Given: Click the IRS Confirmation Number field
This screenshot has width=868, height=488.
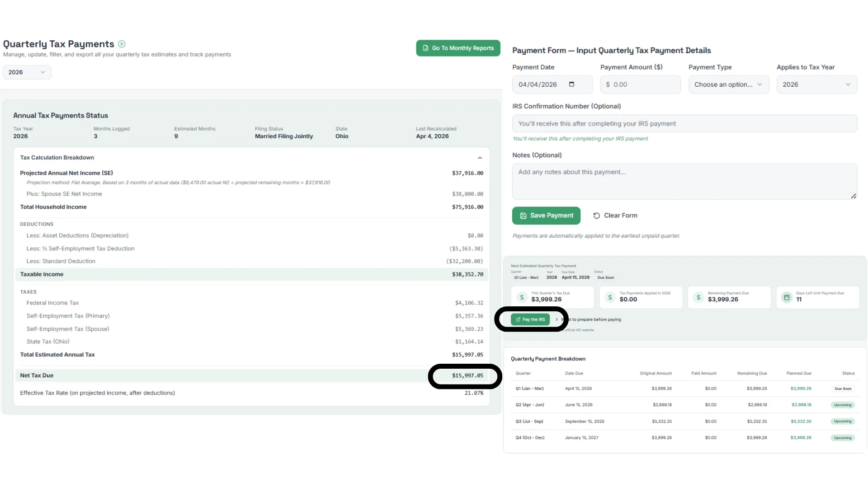Looking at the screenshot, I should tap(684, 123).
